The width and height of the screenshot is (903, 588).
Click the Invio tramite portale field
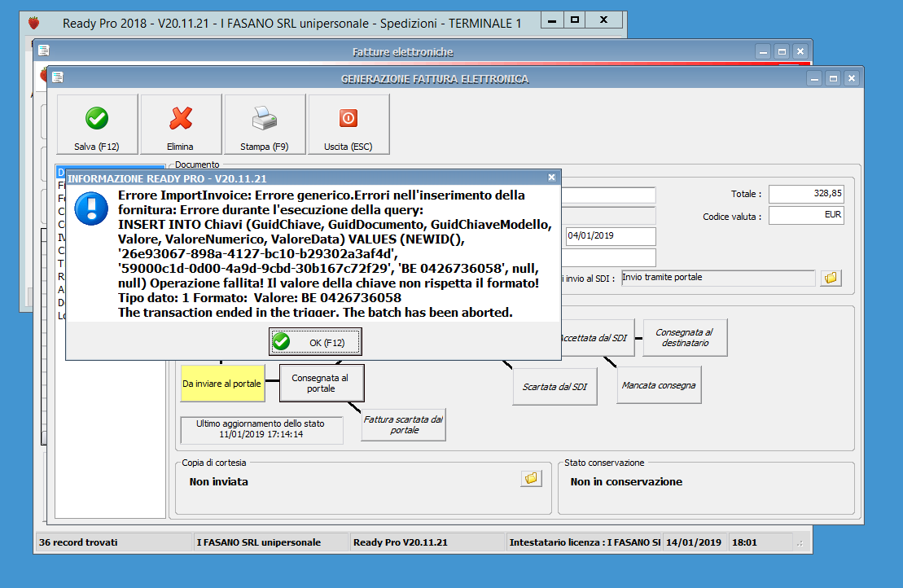click(718, 278)
